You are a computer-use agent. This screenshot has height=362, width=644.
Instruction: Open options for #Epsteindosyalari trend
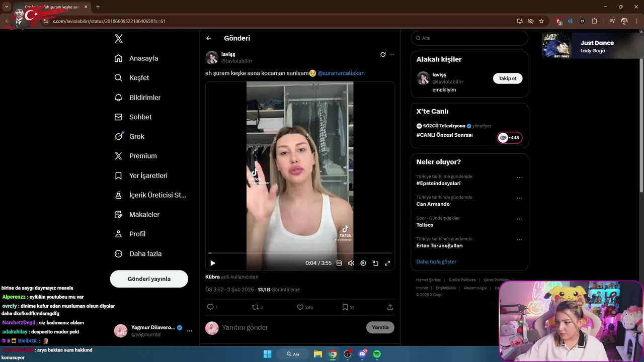click(519, 177)
